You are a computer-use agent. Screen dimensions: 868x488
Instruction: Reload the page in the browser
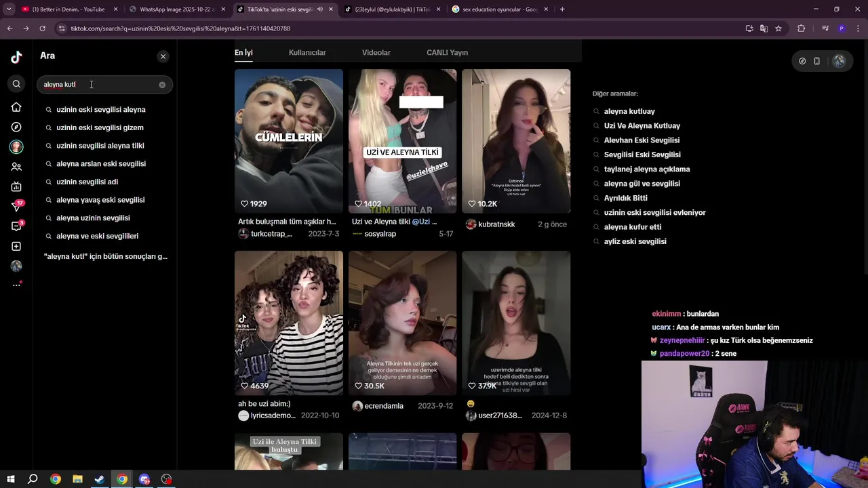point(42,28)
